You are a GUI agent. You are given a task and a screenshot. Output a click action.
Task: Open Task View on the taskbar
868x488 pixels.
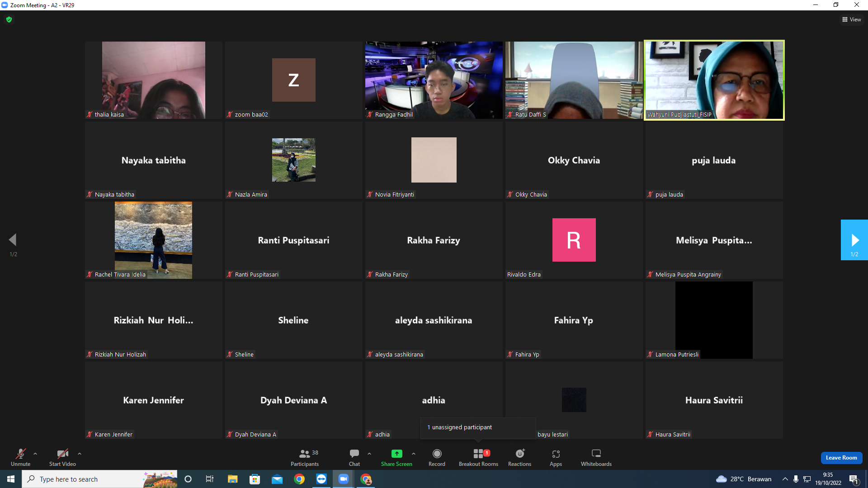(210, 479)
